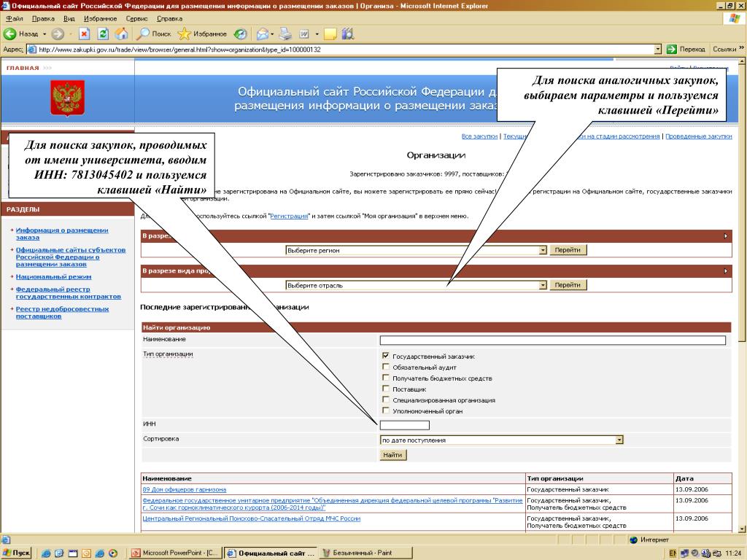Click Перейти button next to region dropdown
Viewport: 747px width, 560px height.
(568, 250)
